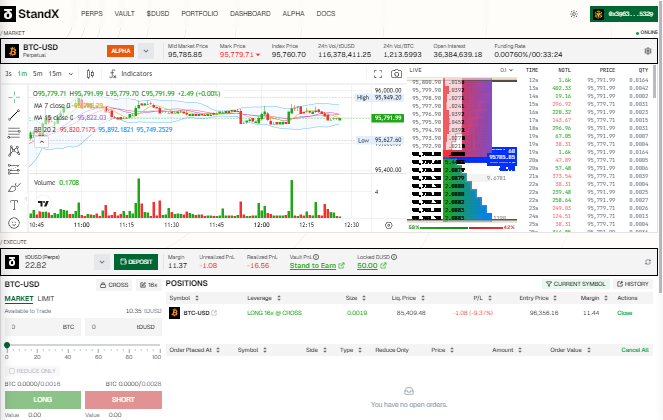
Task: Place a LONG order button
Action: coord(43,400)
